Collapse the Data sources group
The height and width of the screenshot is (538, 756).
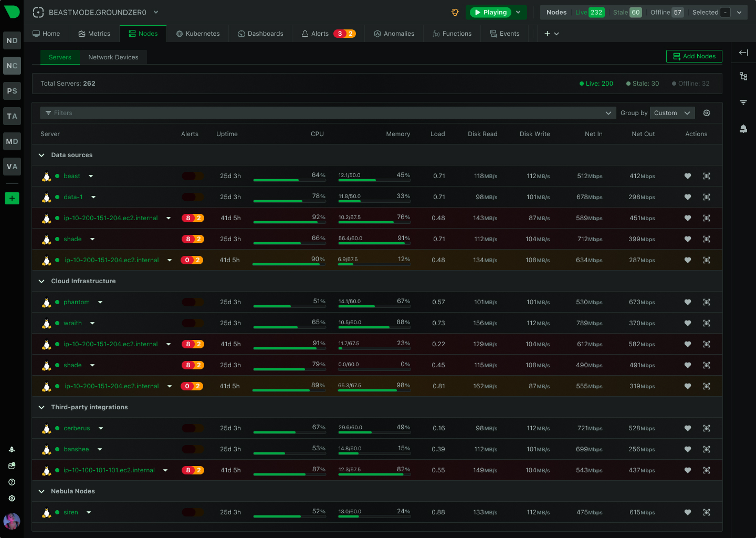[41, 155]
